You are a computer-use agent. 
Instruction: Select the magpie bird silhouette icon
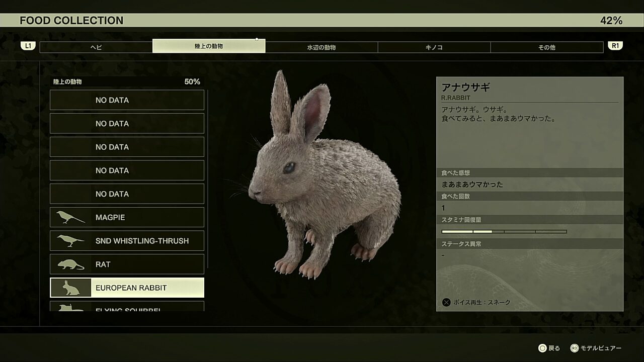[x=70, y=217]
